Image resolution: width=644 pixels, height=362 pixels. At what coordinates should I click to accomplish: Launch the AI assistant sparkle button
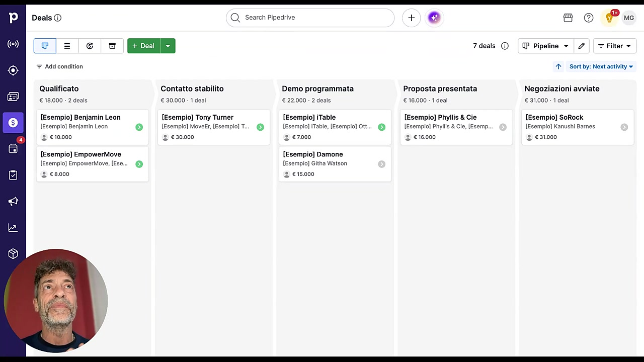click(434, 18)
